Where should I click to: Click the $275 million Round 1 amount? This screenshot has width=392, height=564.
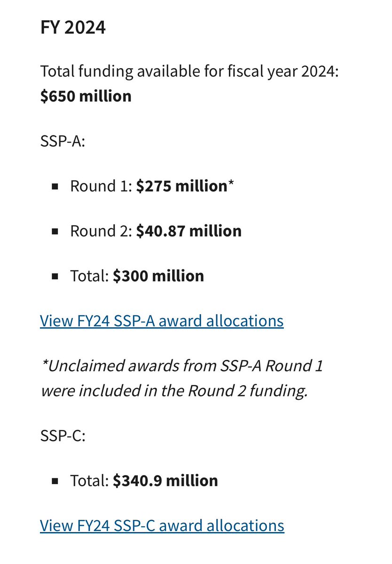[181, 186]
